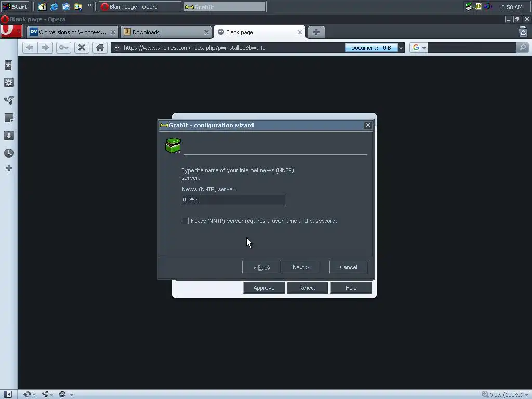The width and height of the screenshot is (532, 399).
Task: Click the News (NNTP) server text field
Action: [x=234, y=199]
